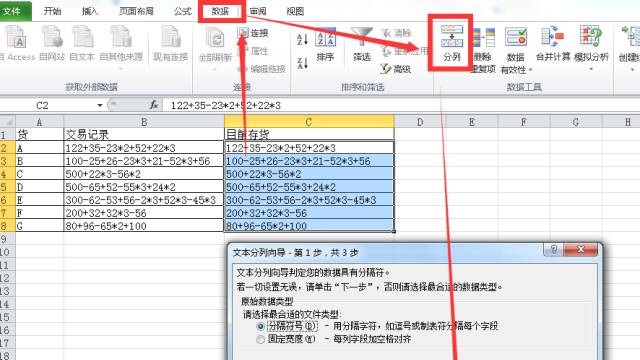Import data From Access icon
The height and width of the screenshot is (360, 640).
tap(16, 37)
